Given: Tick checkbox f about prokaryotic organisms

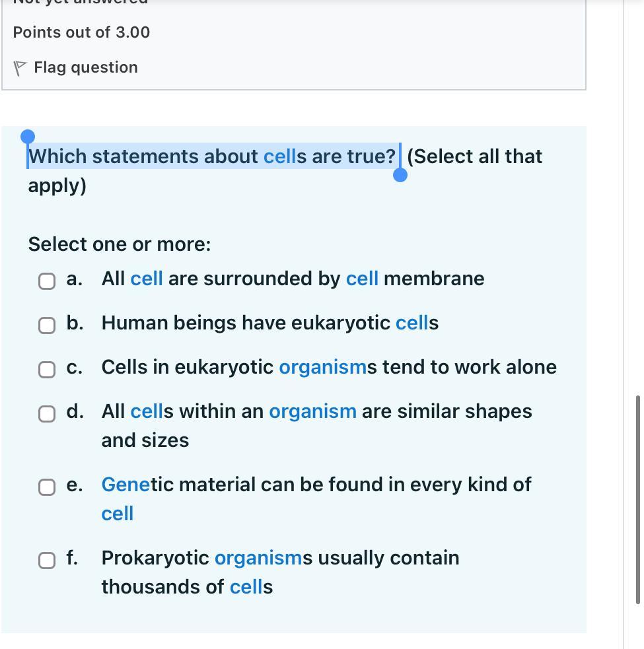Looking at the screenshot, I should (47, 561).
